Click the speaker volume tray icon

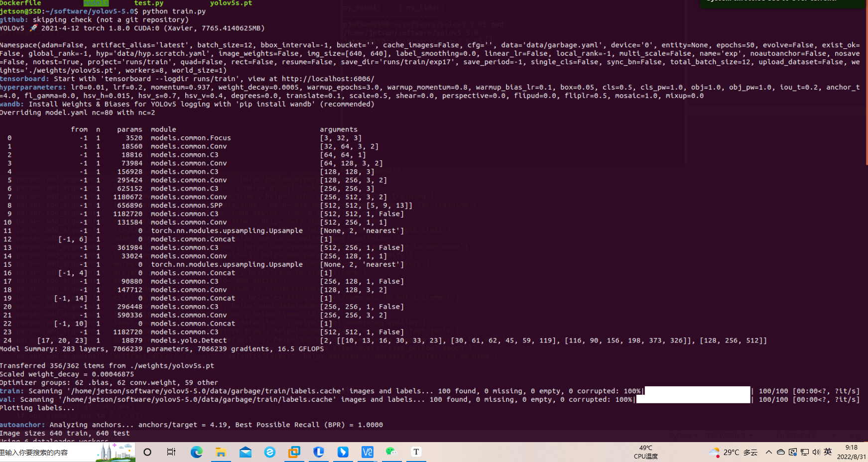click(816, 452)
